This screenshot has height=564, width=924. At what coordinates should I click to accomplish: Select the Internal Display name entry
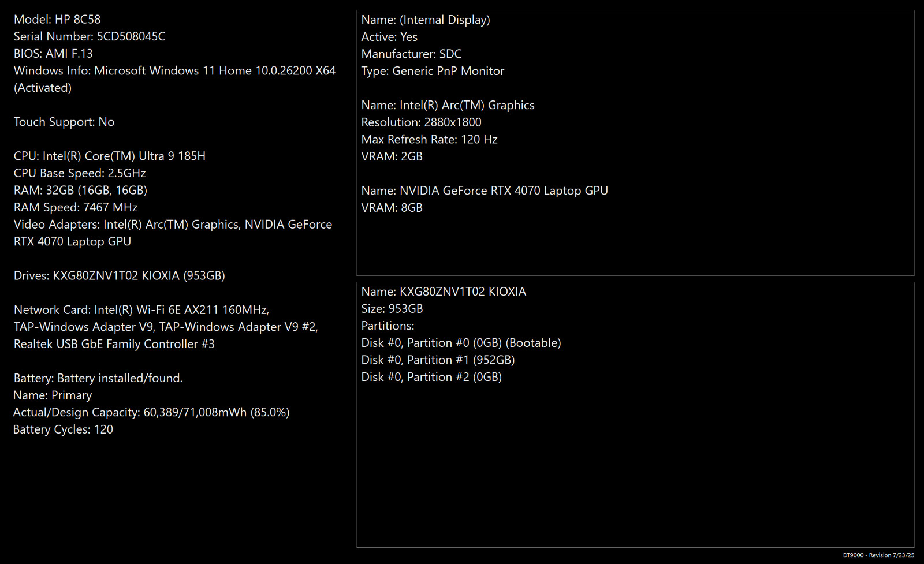tap(426, 20)
